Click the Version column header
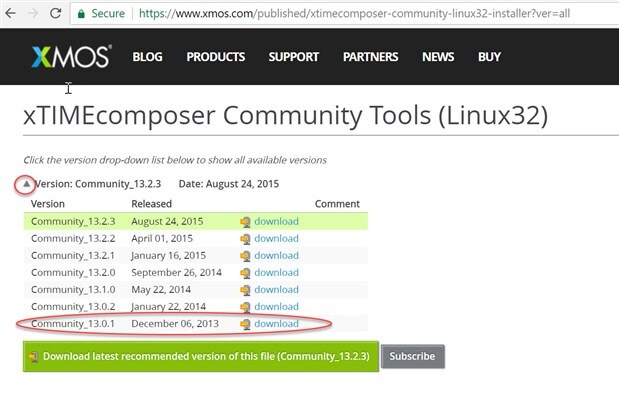619x406 pixels. (x=48, y=204)
